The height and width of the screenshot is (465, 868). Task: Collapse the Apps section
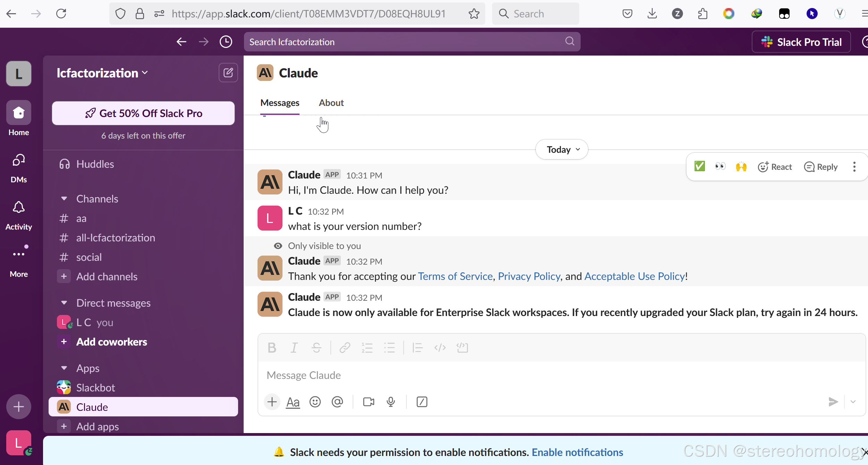(x=64, y=368)
